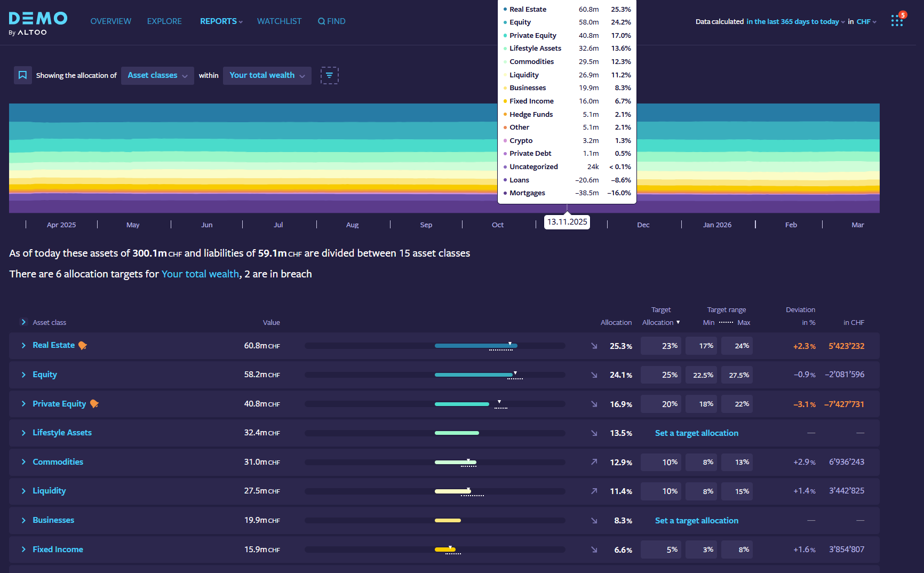Expand all rows via Asset class header chevron
Image resolution: width=924 pixels, height=573 pixels.
(23, 322)
